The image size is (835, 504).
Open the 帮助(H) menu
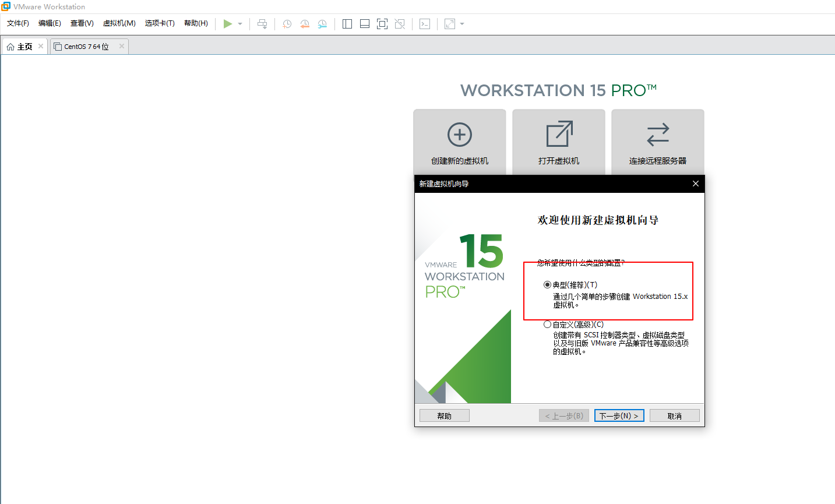(x=196, y=23)
